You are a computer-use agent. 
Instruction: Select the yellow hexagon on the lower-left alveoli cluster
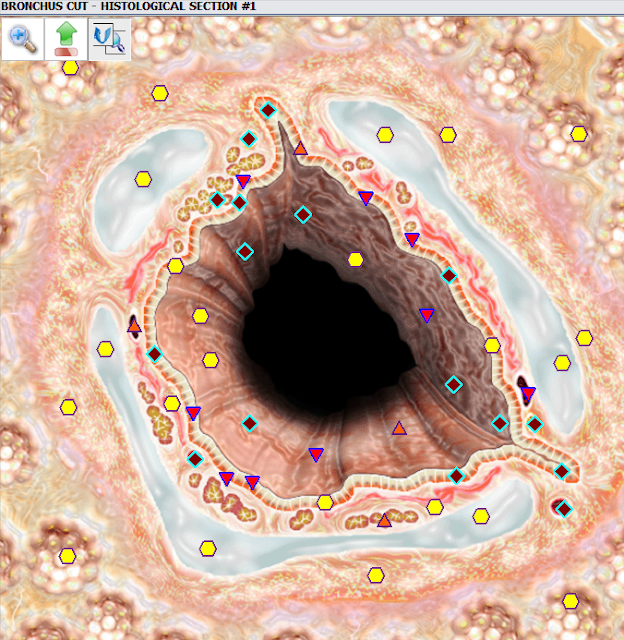pos(67,556)
